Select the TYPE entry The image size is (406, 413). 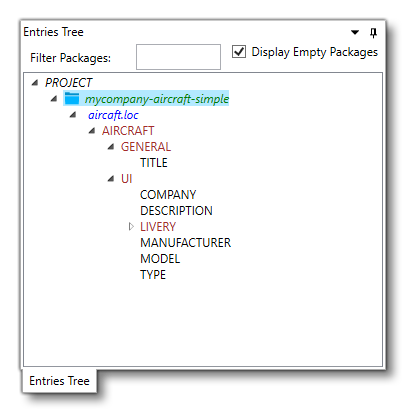pos(153,275)
